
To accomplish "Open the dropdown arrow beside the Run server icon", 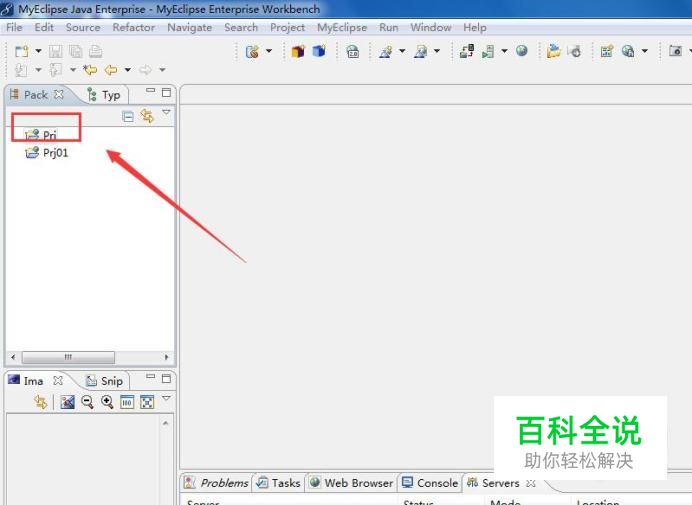I will 504,51.
